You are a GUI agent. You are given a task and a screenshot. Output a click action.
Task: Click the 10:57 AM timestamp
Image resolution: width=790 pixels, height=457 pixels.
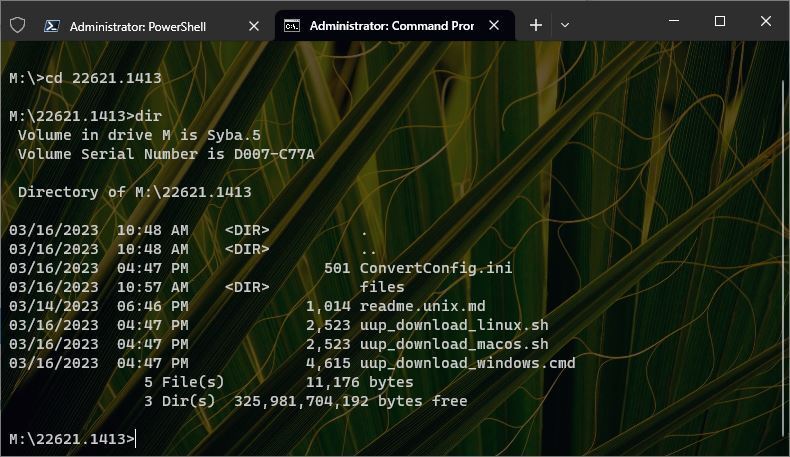pyautogui.click(x=153, y=287)
